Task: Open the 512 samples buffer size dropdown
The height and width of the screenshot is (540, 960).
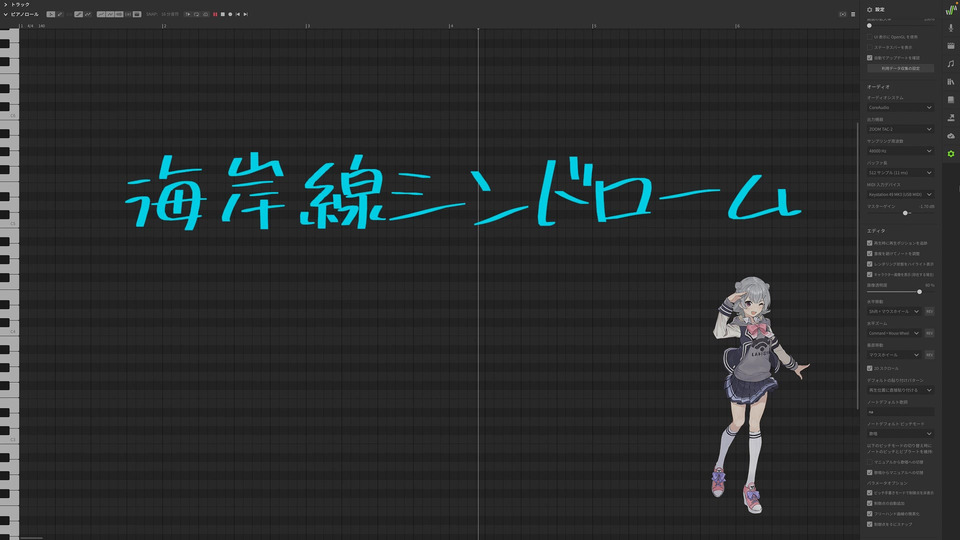Action: (x=900, y=173)
